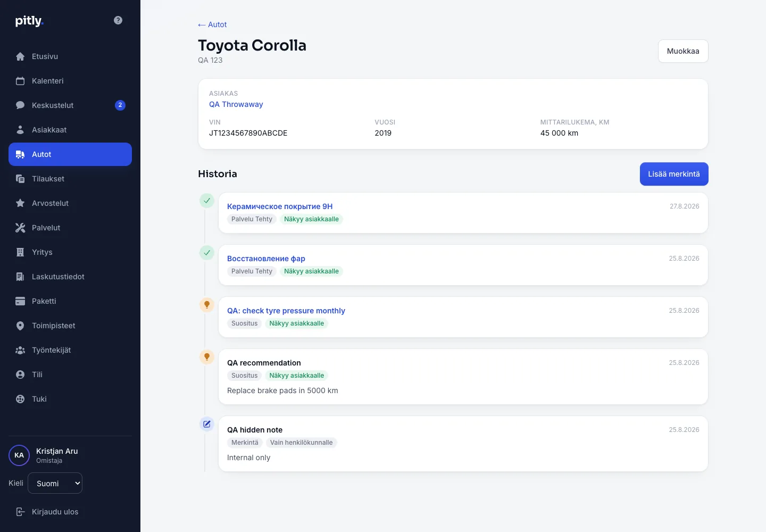Open Palvelut tools icon

click(x=20, y=228)
